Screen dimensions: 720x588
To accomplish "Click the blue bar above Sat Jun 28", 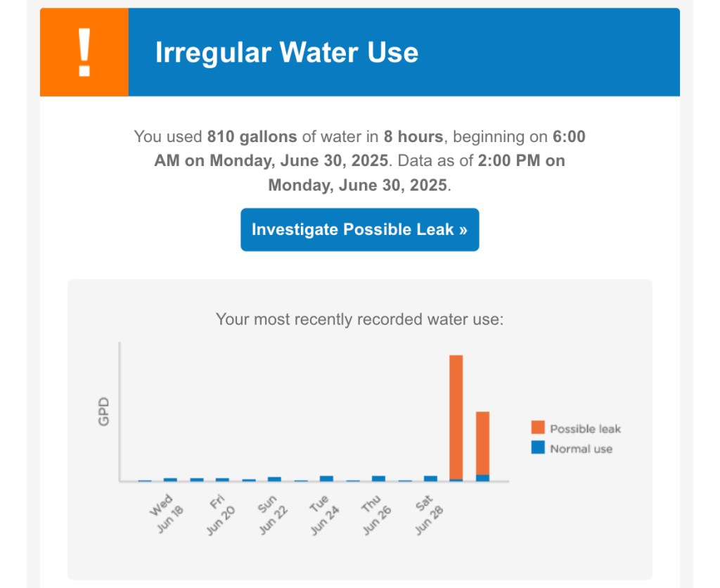I will pyautogui.click(x=430, y=478).
